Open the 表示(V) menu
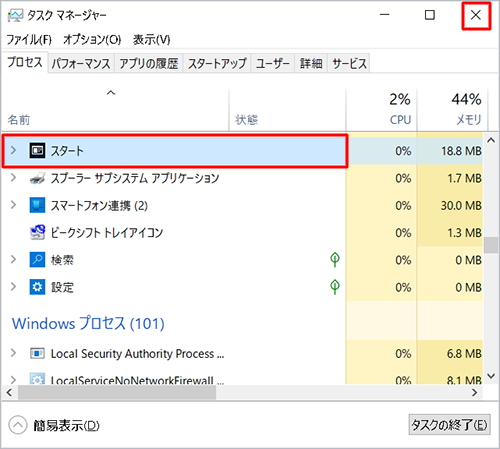This screenshot has width=500, height=449. click(x=151, y=40)
